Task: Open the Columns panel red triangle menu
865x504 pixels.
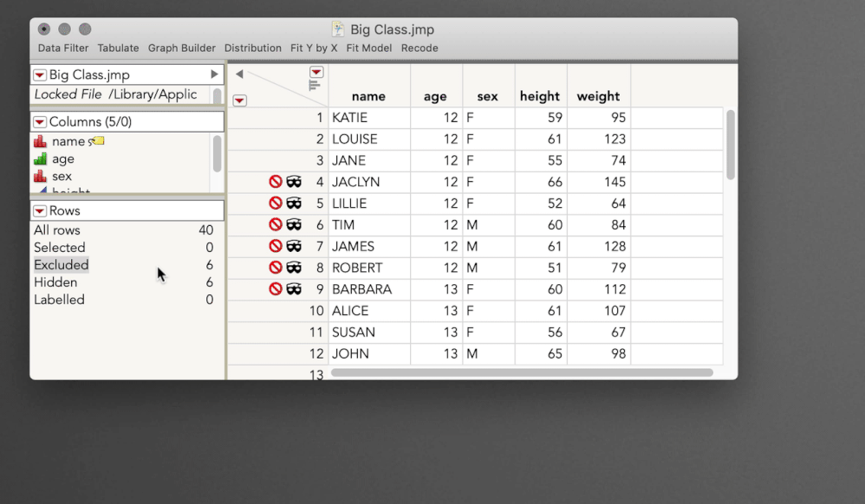Action: point(40,121)
